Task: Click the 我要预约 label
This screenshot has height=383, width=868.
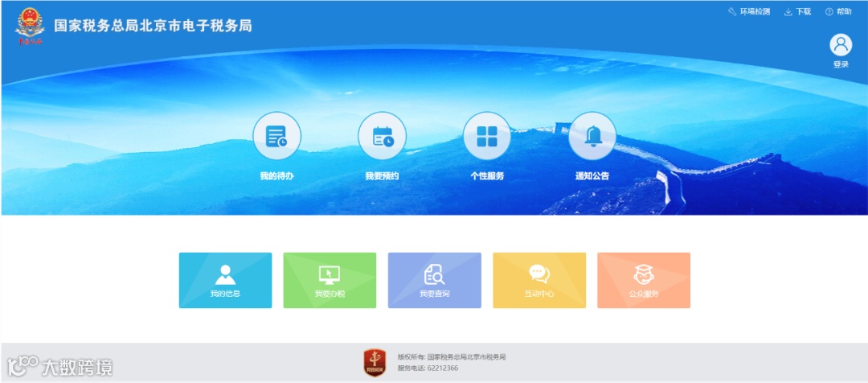Action: tap(382, 176)
